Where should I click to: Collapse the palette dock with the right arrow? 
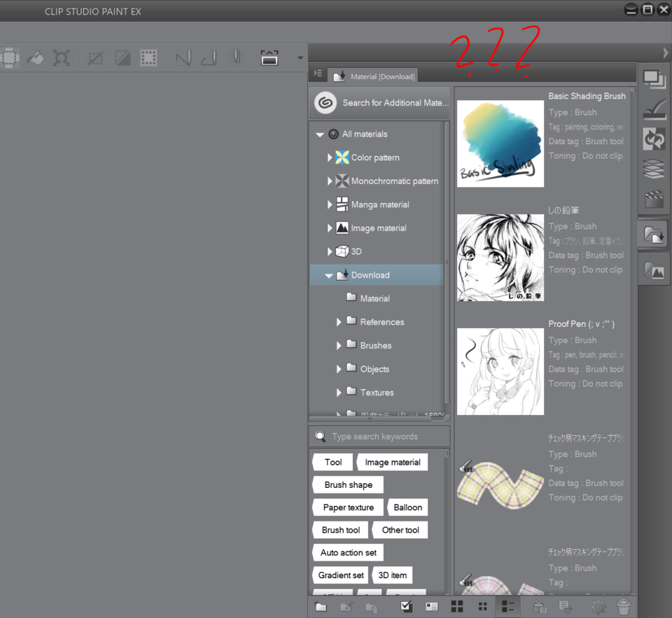(x=665, y=52)
